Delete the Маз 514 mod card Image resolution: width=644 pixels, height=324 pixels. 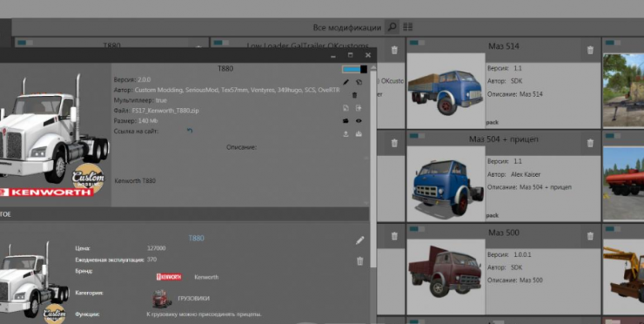click(x=590, y=51)
